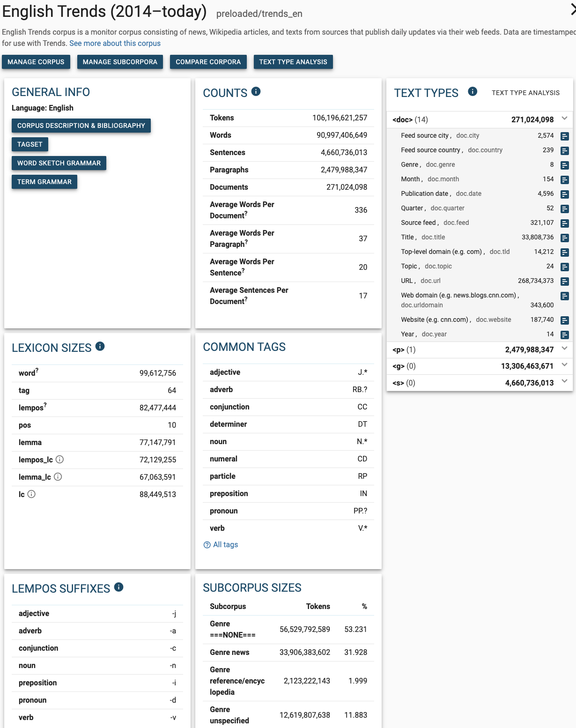Click the question mark superscript after word
The image size is (576, 728).
(x=37, y=371)
